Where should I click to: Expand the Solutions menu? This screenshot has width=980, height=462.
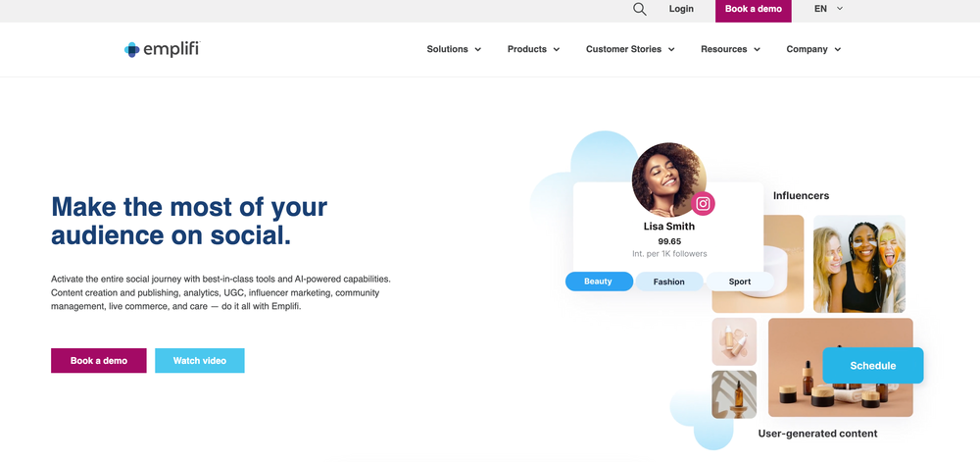point(454,49)
